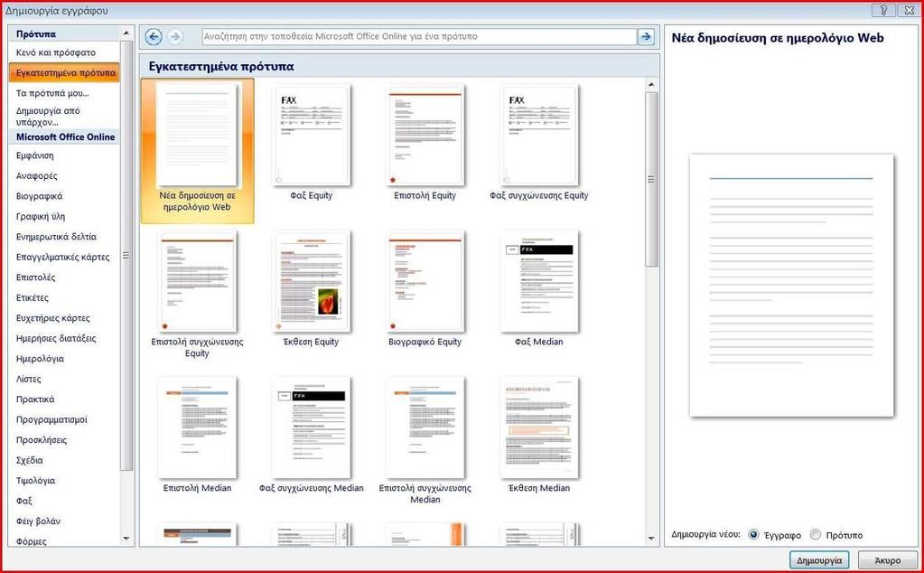This screenshot has height=573, width=924.
Task: Click the Δημιουργία button
Action: coord(819,560)
